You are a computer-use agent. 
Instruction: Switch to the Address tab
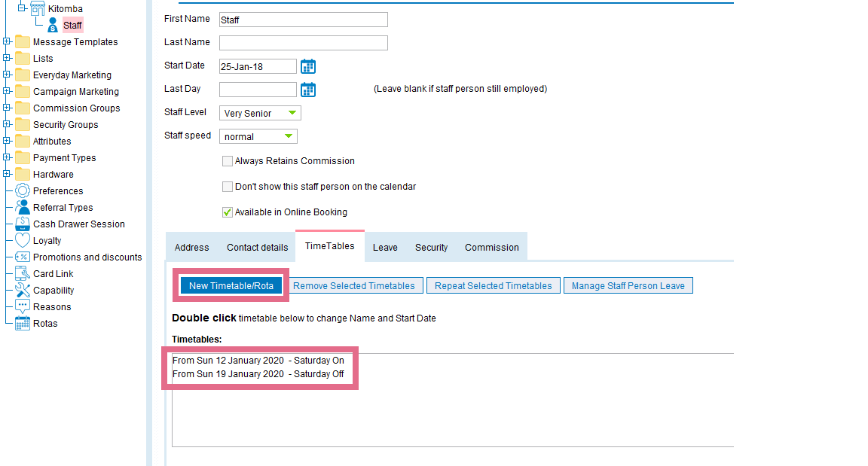click(192, 248)
